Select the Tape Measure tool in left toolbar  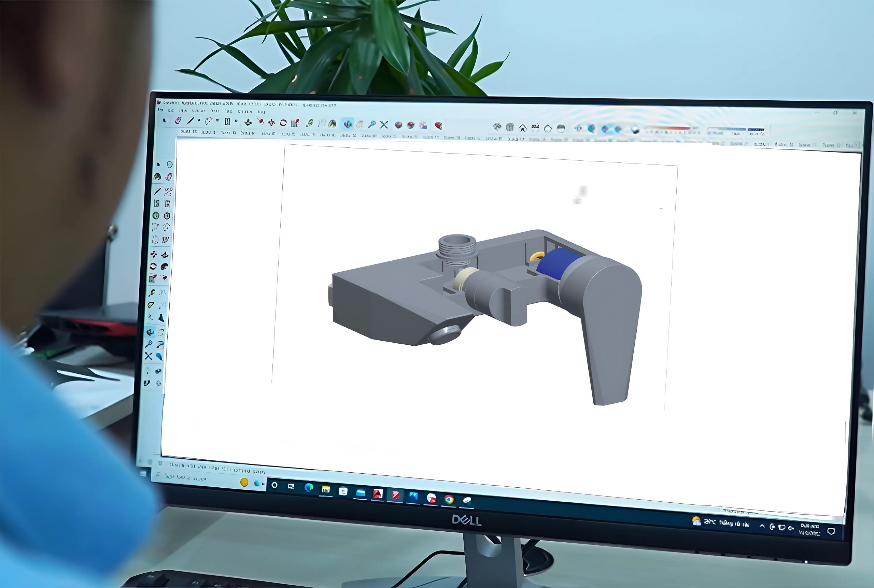(152, 293)
